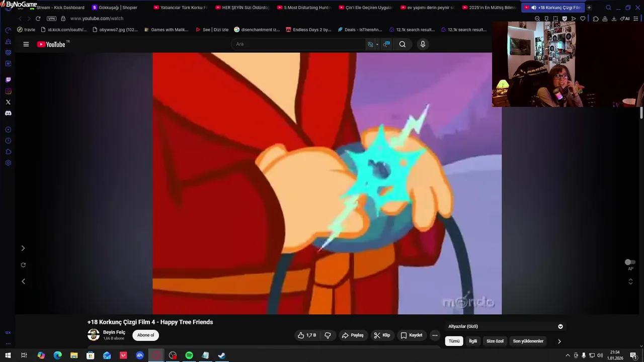The image size is (644, 362).
Task: Toggle the AP autoplay switch
Action: click(x=630, y=262)
